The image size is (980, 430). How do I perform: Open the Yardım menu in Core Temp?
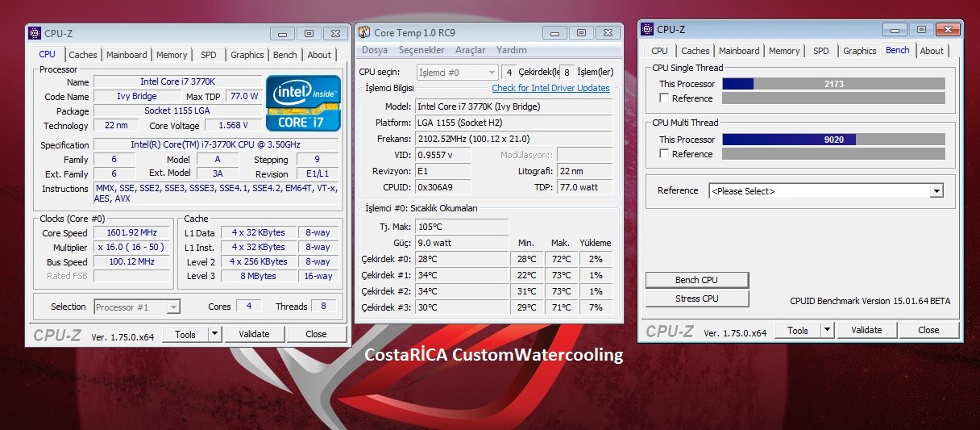pos(512,50)
